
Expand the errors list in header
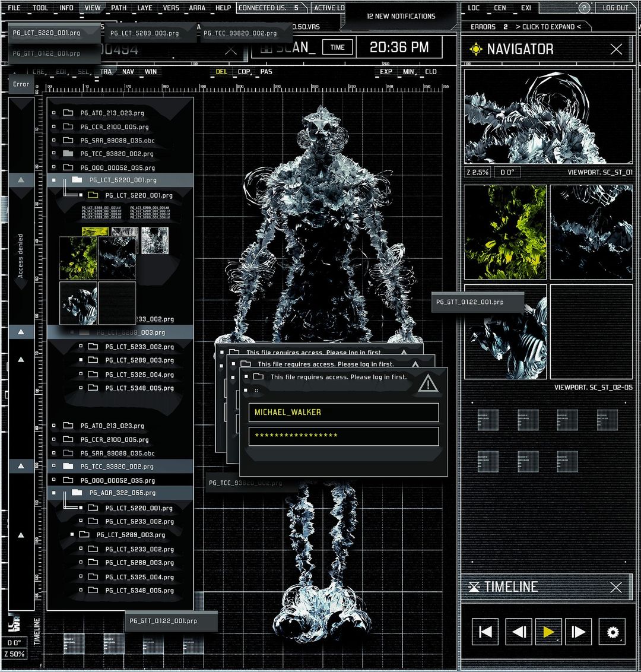(x=548, y=27)
